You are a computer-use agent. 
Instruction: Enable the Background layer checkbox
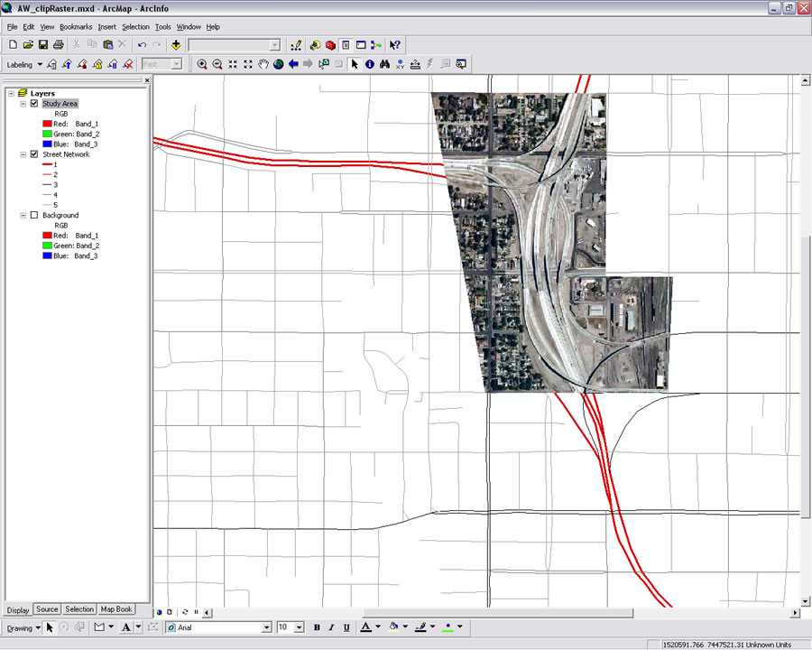34,216
